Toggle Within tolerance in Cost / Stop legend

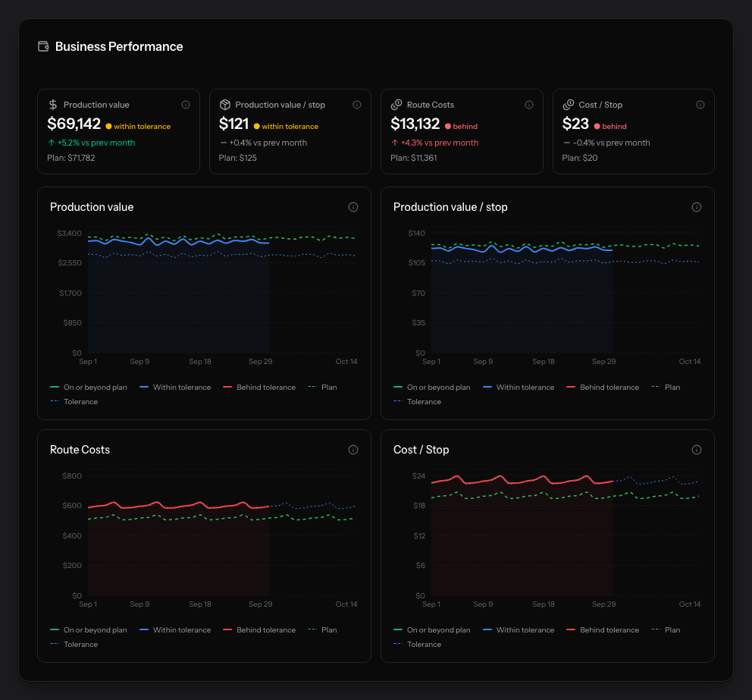519,630
